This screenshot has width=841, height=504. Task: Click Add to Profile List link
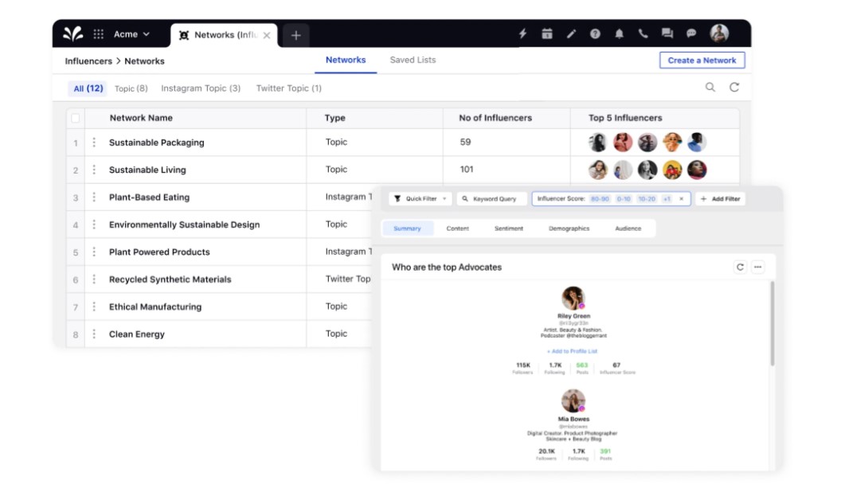click(572, 351)
